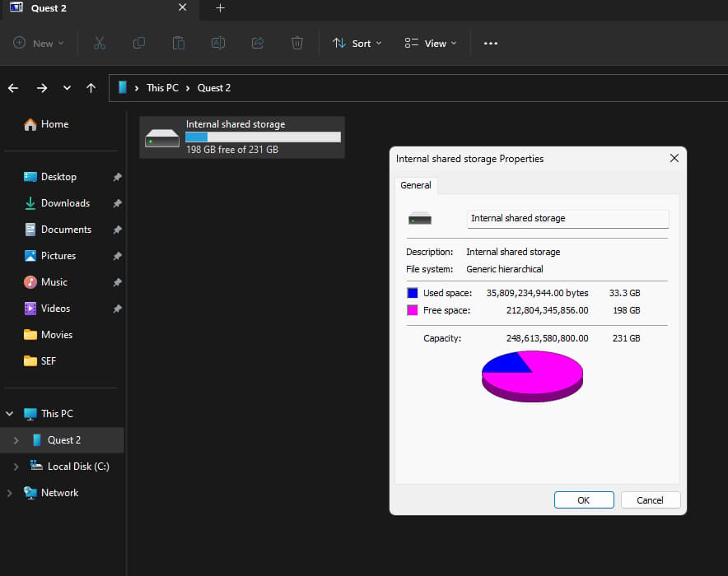Viewport: 728px width, 576px height.
Task: Open Pictures in the sidebar
Action: 49,256
